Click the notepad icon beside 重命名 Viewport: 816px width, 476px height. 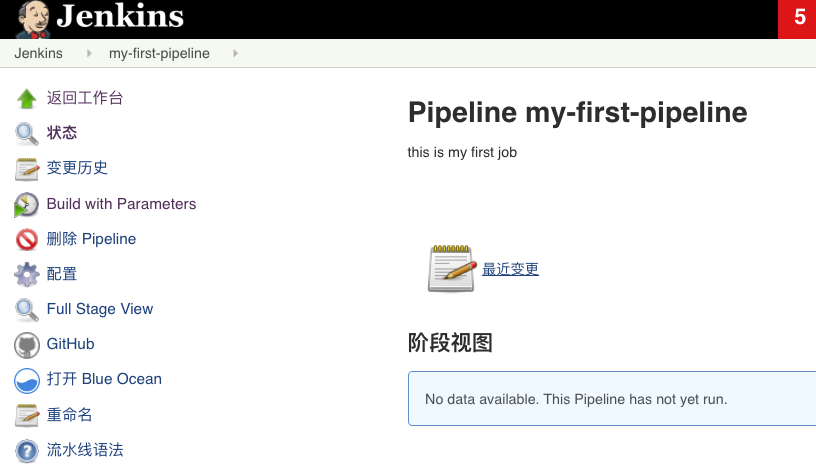point(27,416)
